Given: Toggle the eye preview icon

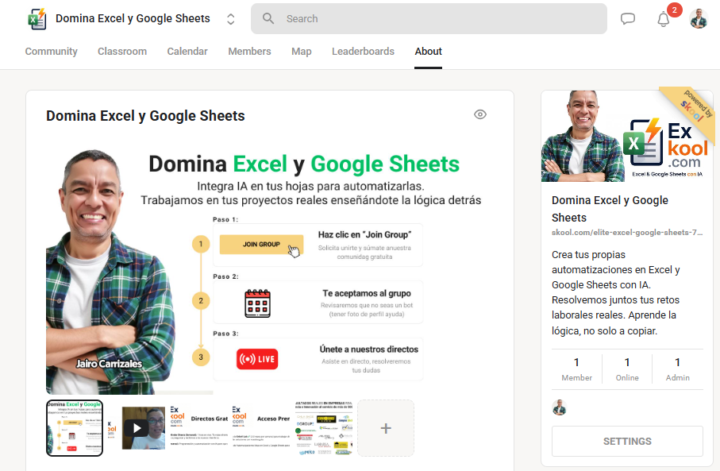Looking at the screenshot, I should pos(480,114).
